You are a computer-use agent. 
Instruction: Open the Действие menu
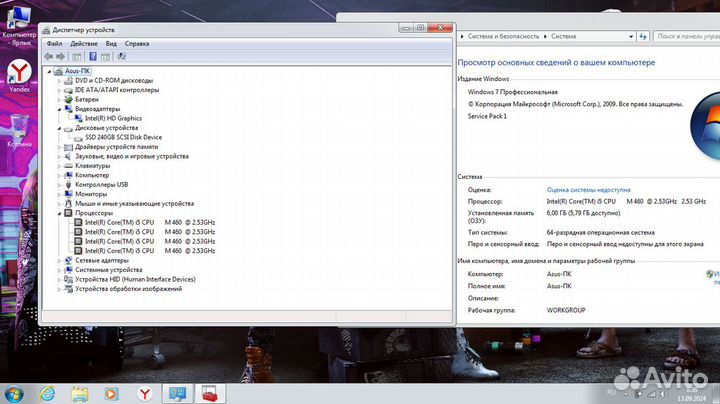point(84,44)
